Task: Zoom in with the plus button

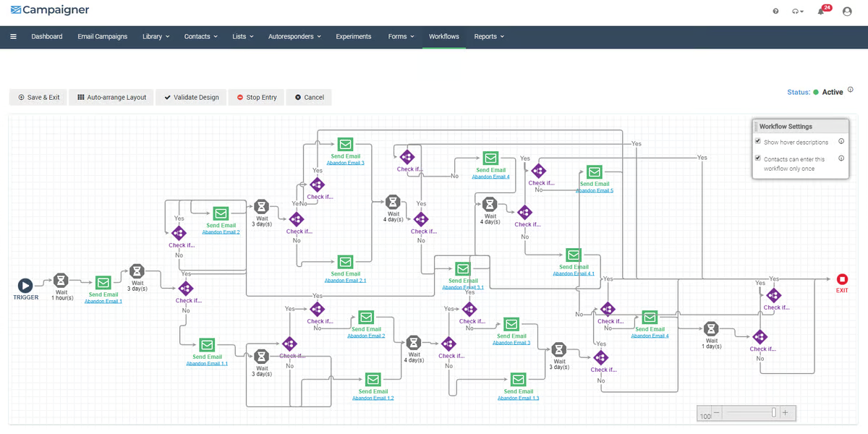Action: [786, 413]
